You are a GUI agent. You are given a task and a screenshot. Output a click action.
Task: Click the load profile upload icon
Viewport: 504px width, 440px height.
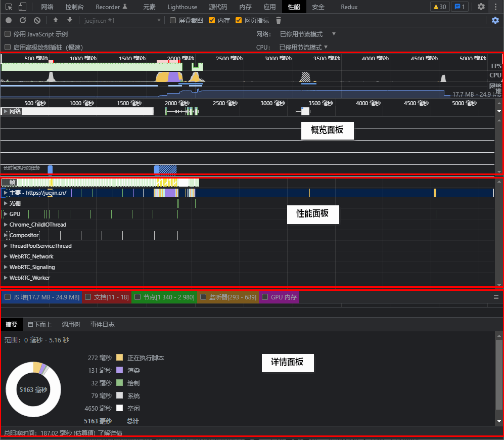(56, 20)
